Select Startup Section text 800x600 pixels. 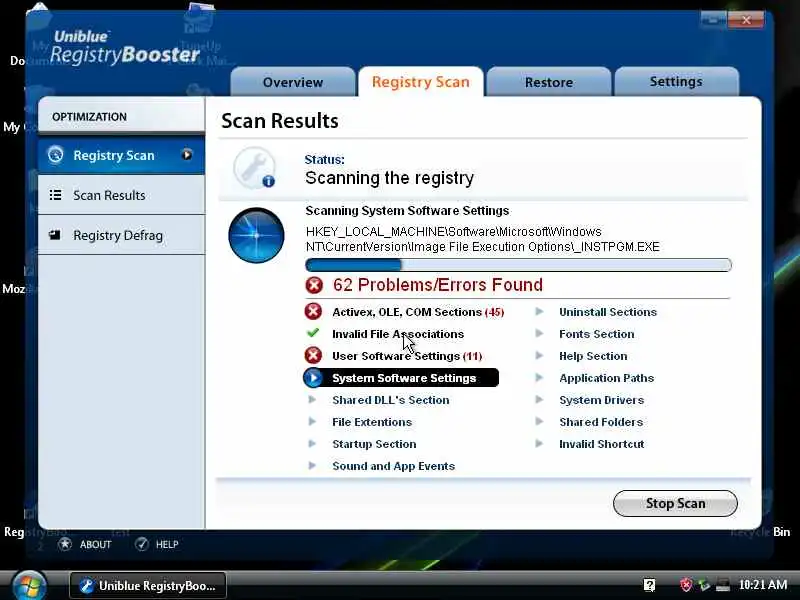click(374, 444)
